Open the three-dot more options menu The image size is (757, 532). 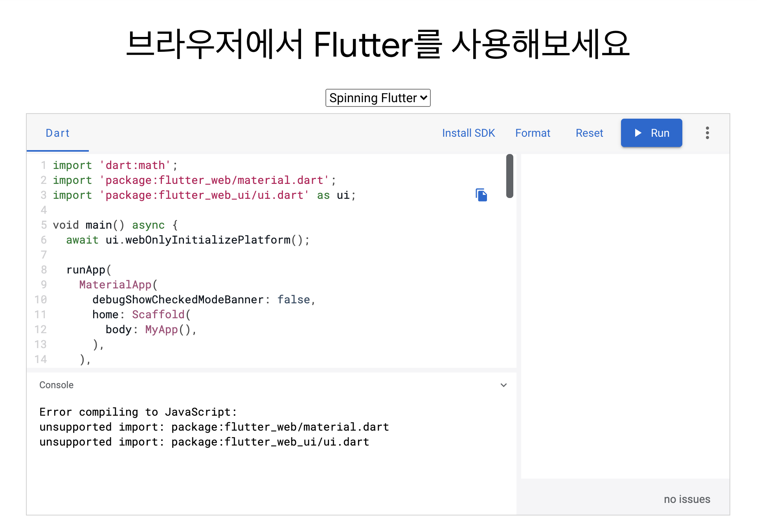click(x=707, y=133)
